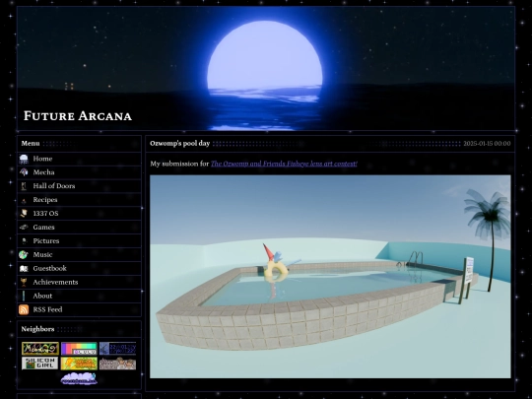Viewport: 532px width, 399px height.
Task: Click the Pictures menu icon
Action: (24, 241)
